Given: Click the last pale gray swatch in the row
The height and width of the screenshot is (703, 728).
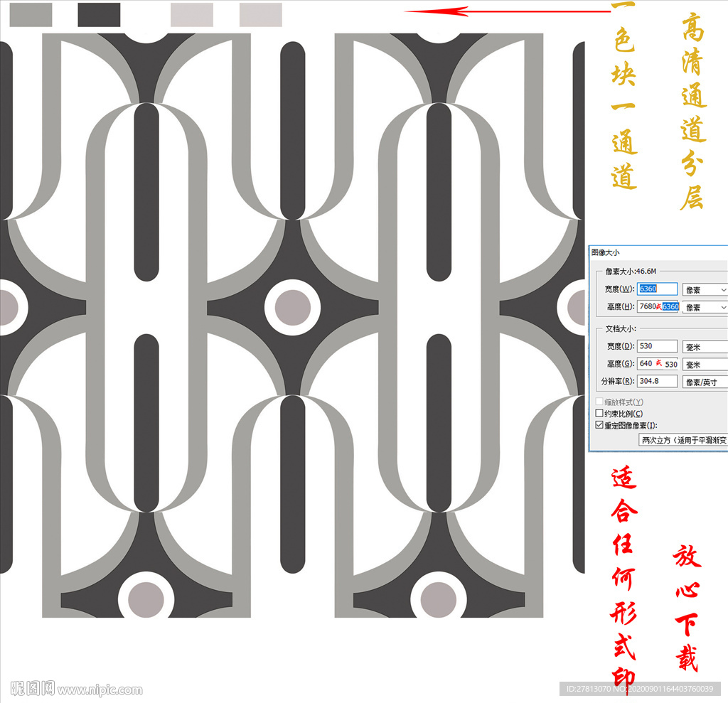Looking at the screenshot, I should click(260, 14).
